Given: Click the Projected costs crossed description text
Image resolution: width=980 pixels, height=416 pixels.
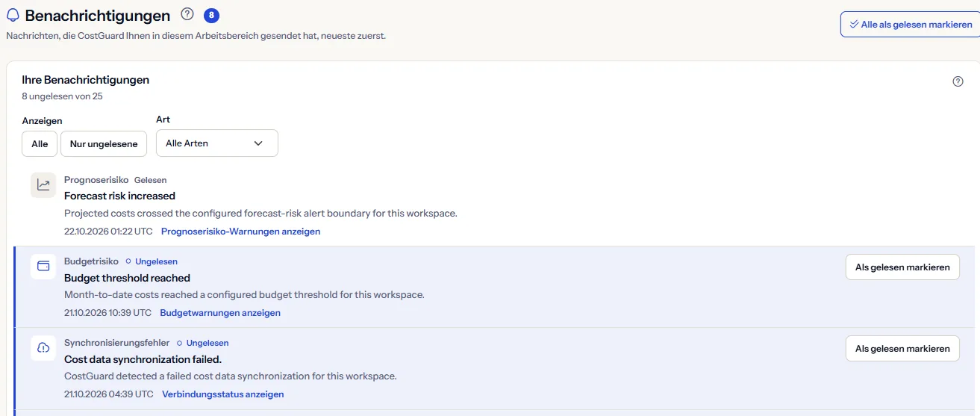Looking at the screenshot, I should click(260, 214).
